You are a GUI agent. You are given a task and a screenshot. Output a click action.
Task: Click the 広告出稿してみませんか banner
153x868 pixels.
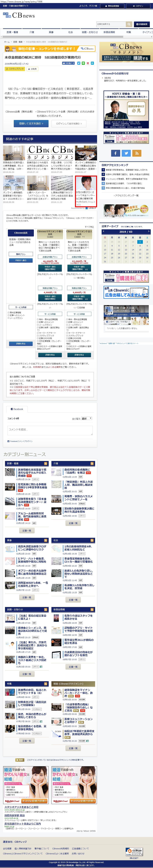coord(126,292)
